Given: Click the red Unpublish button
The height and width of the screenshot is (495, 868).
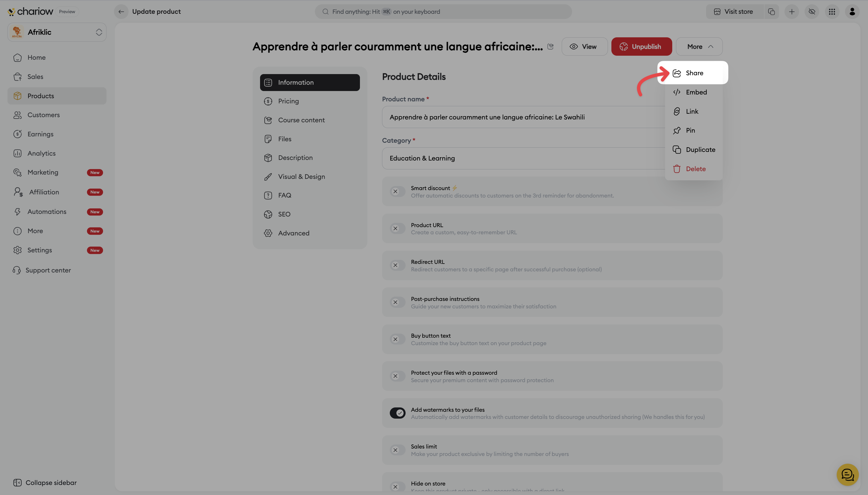Looking at the screenshot, I should pyautogui.click(x=641, y=47).
